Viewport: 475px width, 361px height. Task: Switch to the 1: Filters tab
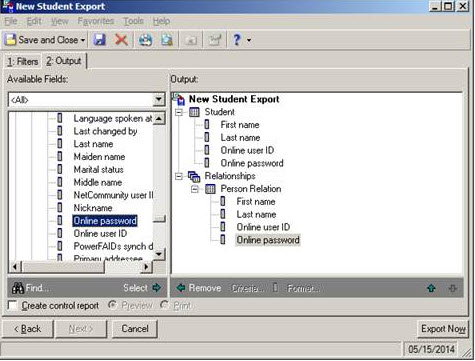pyautogui.click(x=22, y=62)
